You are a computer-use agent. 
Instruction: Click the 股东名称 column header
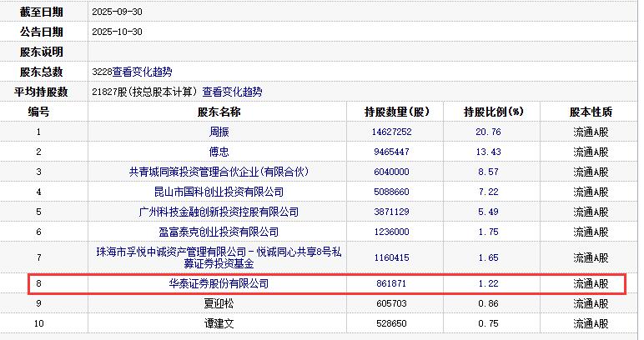tap(219, 112)
